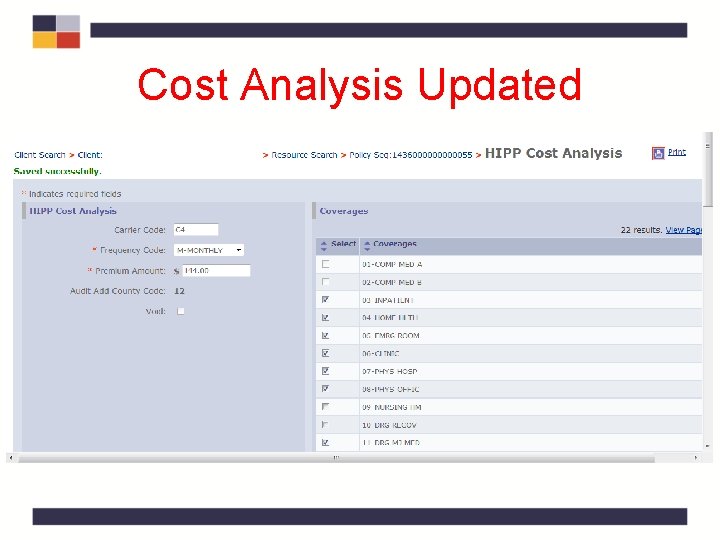Click the horizontal scrollbar left arrow
720x540 pixels.
point(11,458)
